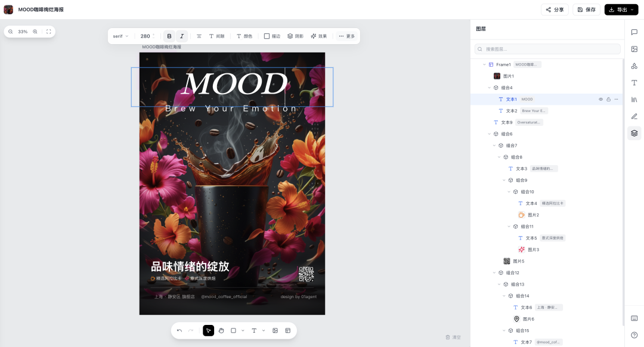Lock the 文本1 layer
This screenshot has width=644, height=347.
click(x=608, y=100)
